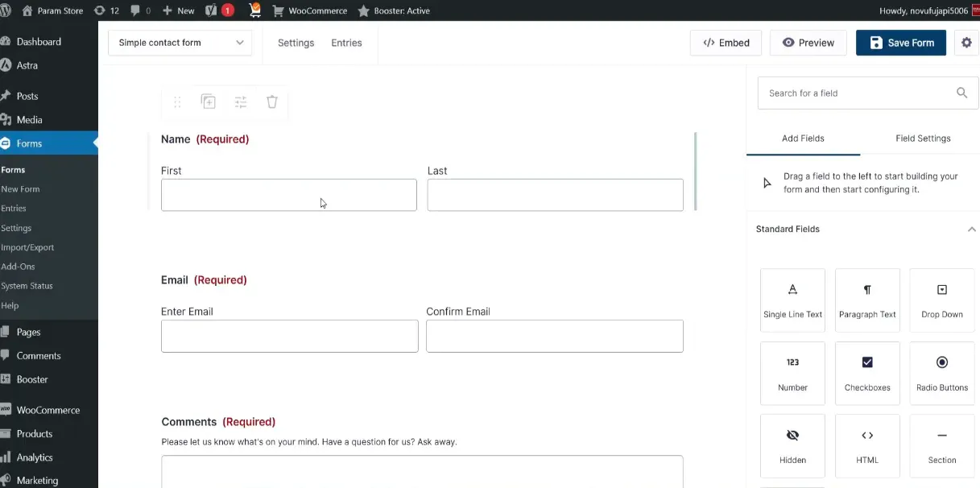This screenshot has height=488, width=980.
Task: Click the drag handle above the Name field
Action: tap(177, 101)
